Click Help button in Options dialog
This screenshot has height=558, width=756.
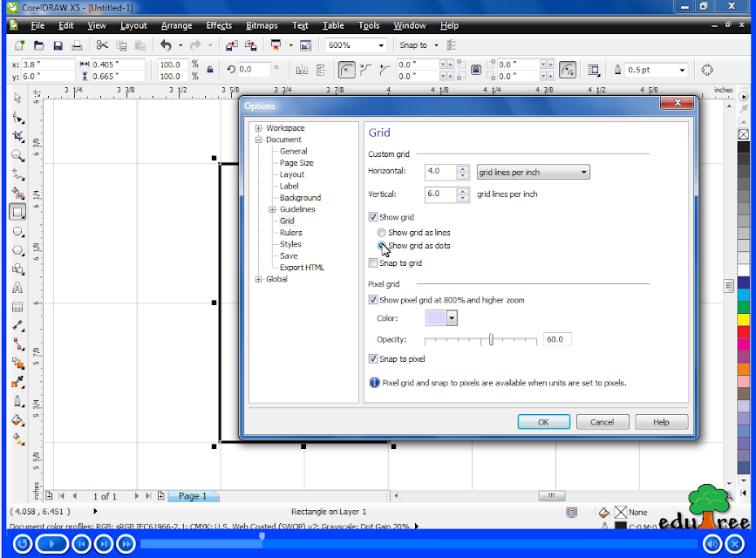tap(661, 422)
